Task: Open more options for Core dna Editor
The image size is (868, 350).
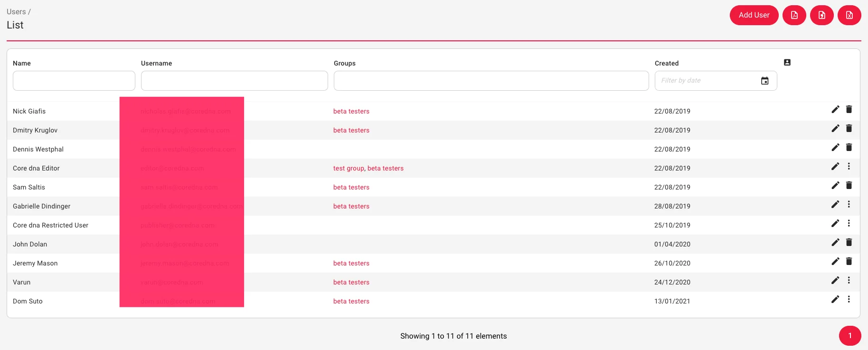Action: (849, 166)
